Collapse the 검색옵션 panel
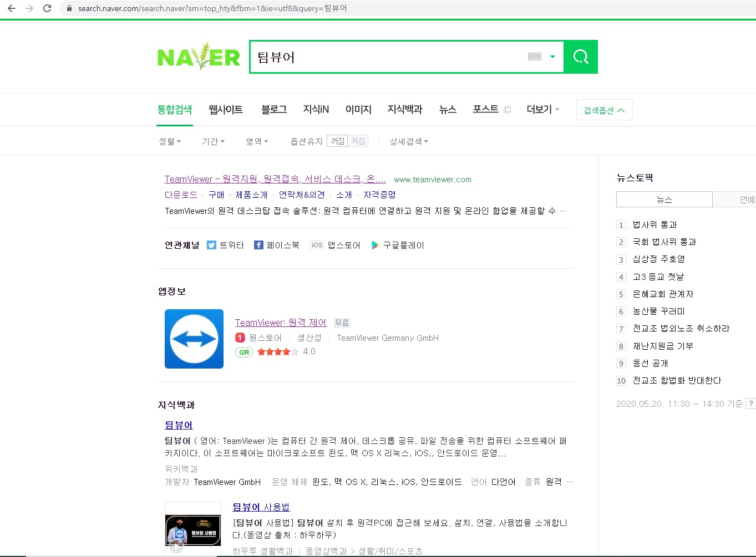 [604, 110]
